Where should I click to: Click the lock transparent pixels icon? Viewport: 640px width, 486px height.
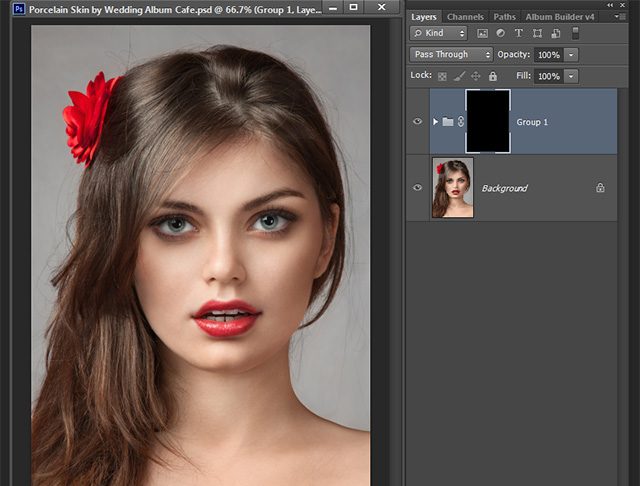point(442,76)
